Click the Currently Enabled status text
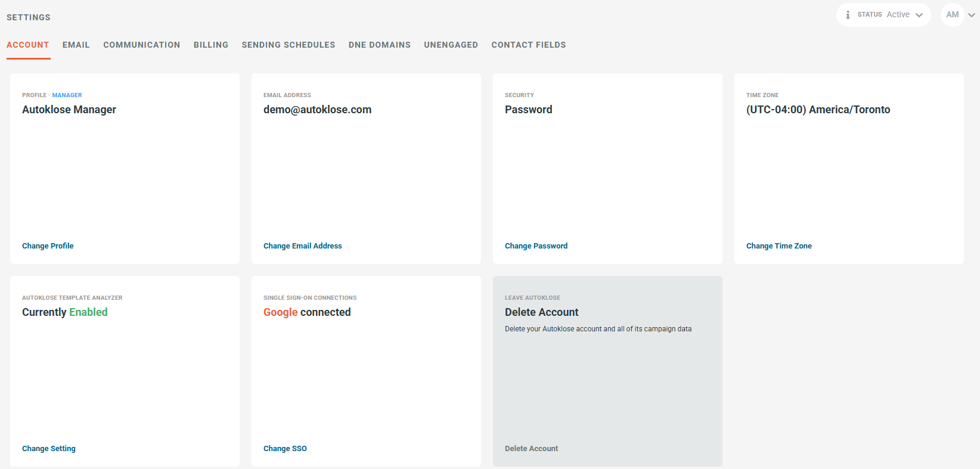Image resolution: width=980 pixels, height=469 pixels. 65,312
